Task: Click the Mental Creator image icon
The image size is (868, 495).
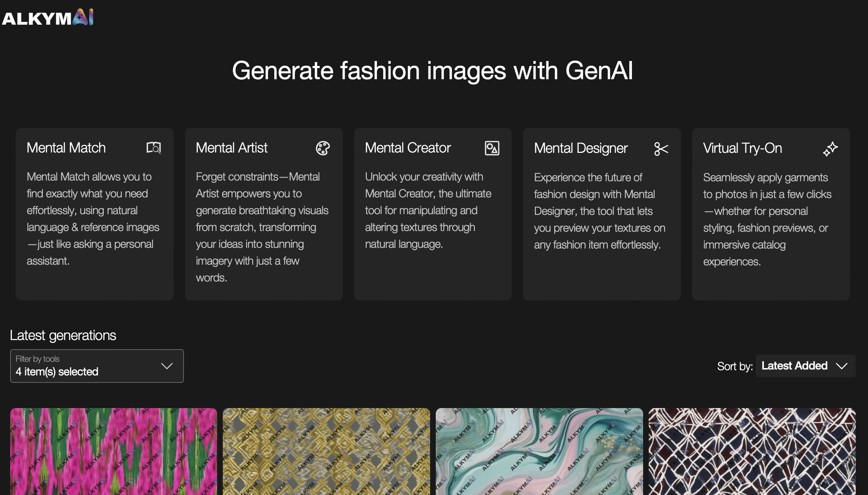Action: click(492, 148)
